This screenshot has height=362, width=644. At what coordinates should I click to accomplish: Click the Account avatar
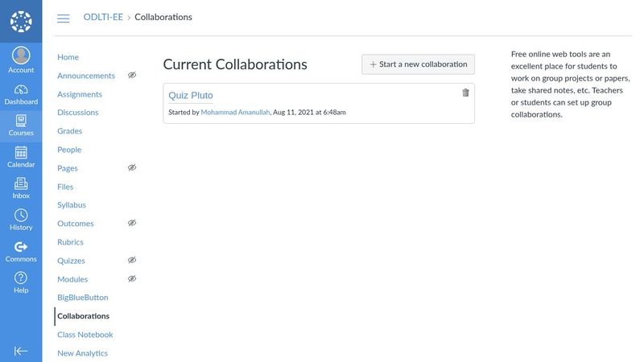click(21, 56)
